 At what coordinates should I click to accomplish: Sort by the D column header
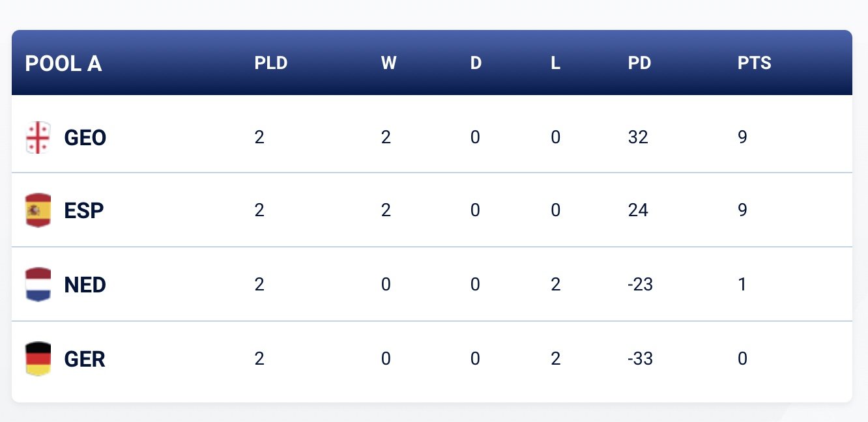(476, 63)
